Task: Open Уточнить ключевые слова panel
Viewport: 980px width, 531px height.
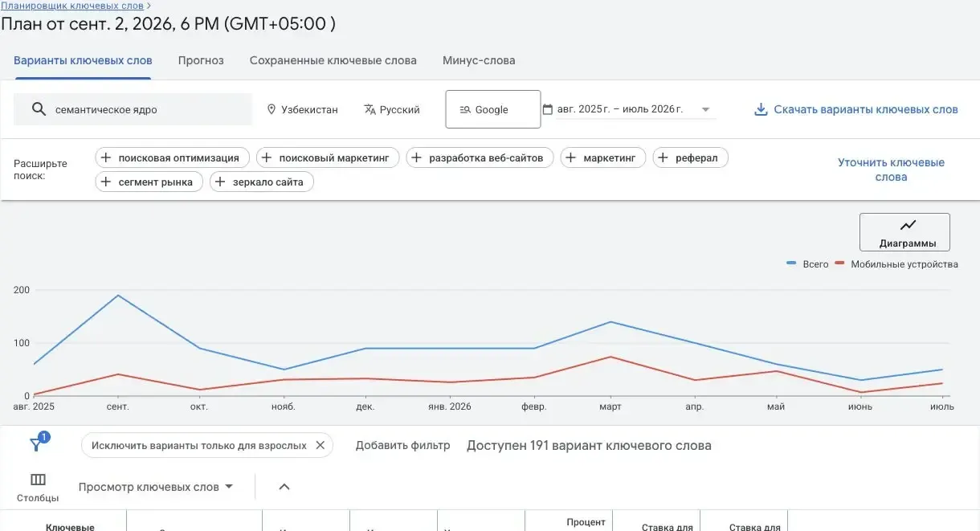Action: click(891, 170)
